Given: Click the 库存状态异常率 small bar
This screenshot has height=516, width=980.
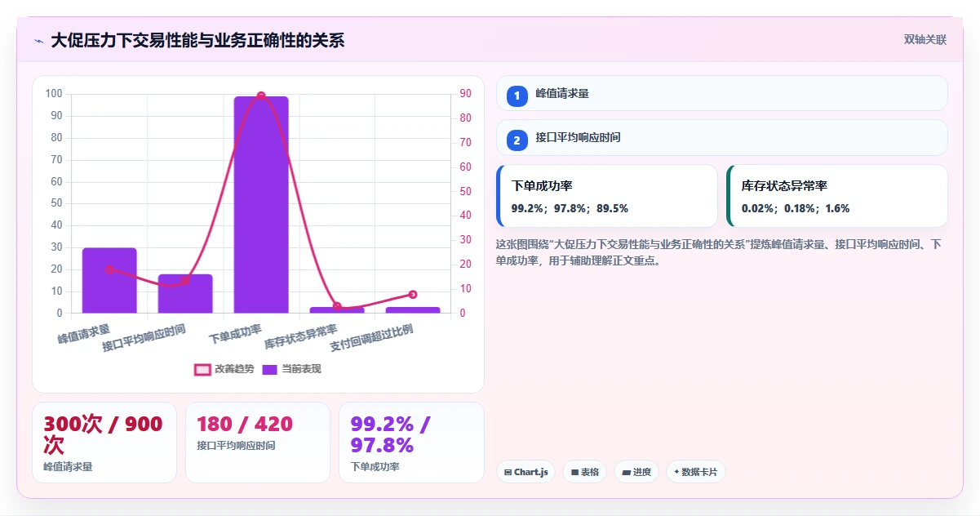Looking at the screenshot, I should click(x=337, y=310).
